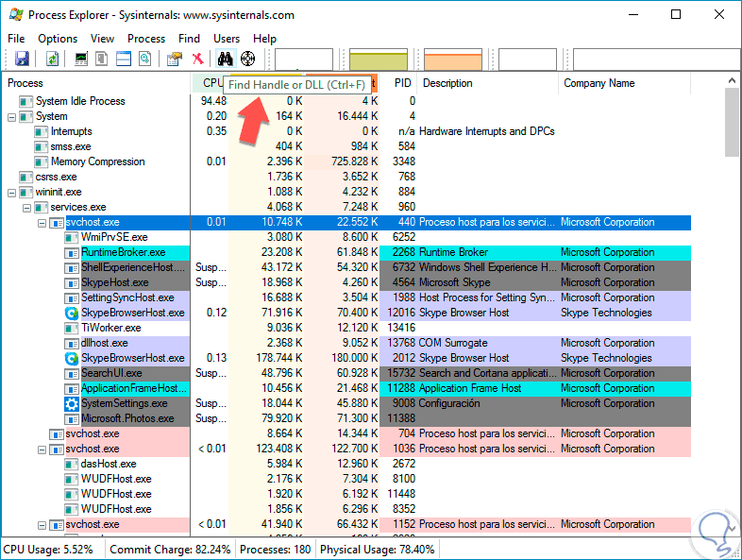The height and width of the screenshot is (560, 742).
Task: Click the Show Process Tree icon
Action: point(102,59)
